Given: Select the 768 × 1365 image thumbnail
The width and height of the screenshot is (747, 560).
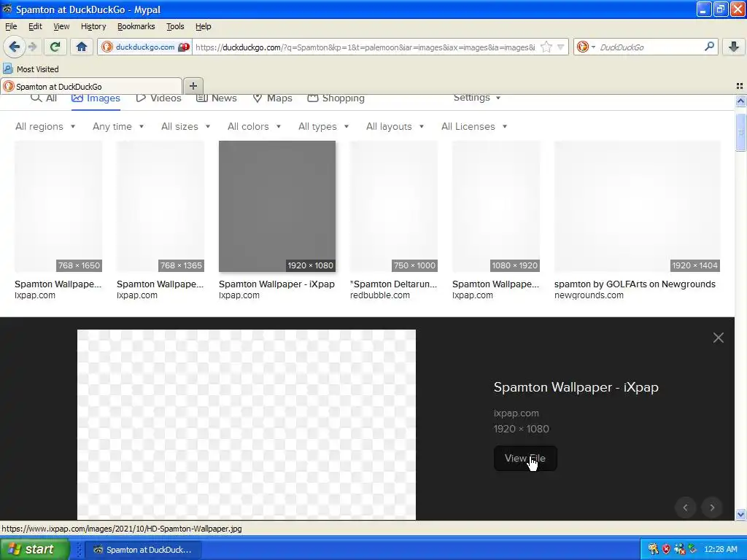Looking at the screenshot, I should (x=160, y=206).
